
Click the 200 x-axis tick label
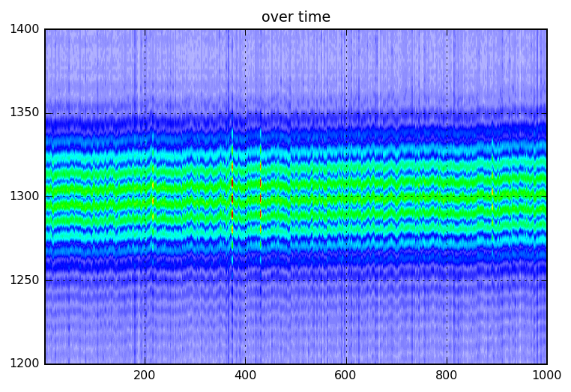click(x=145, y=376)
